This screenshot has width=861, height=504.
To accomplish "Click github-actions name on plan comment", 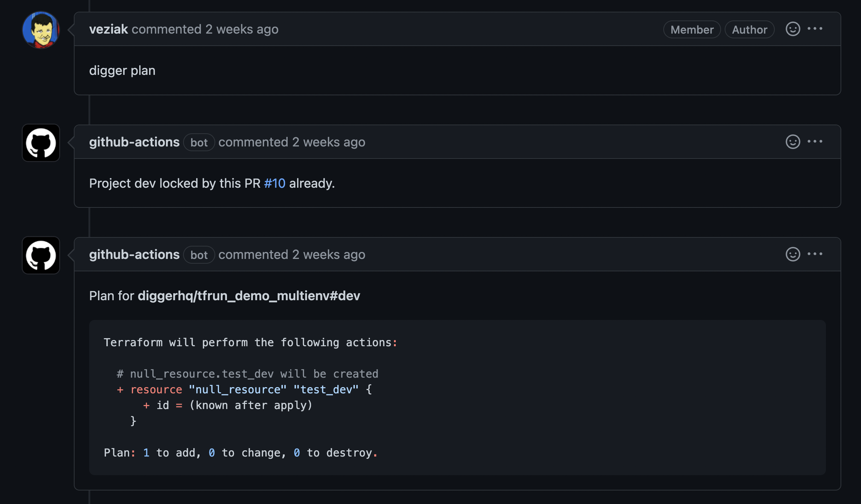I will [134, 255].
